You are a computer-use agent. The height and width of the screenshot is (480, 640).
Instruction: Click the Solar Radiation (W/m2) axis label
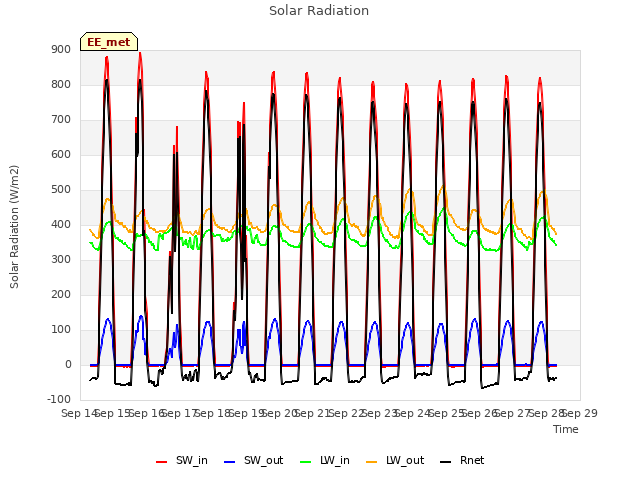(14, 227)
